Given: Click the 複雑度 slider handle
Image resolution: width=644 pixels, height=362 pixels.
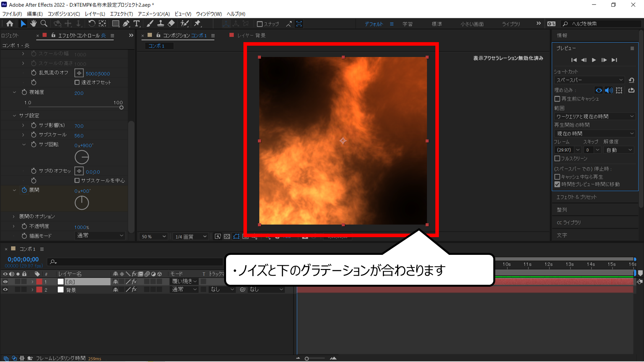Looking at the screenshot, I should [121, 107].
